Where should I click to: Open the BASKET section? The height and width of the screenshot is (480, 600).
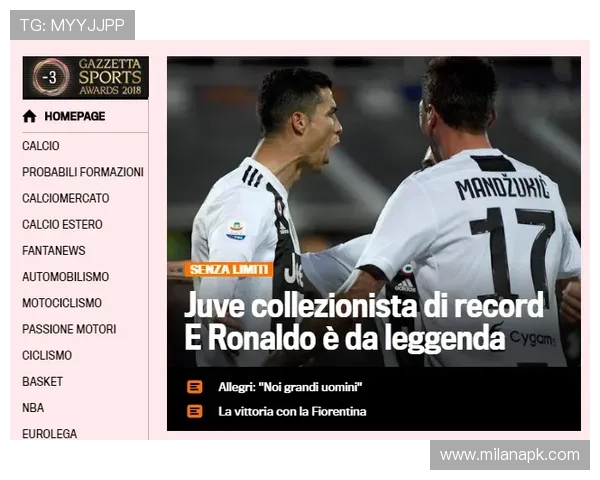(42, 381)
